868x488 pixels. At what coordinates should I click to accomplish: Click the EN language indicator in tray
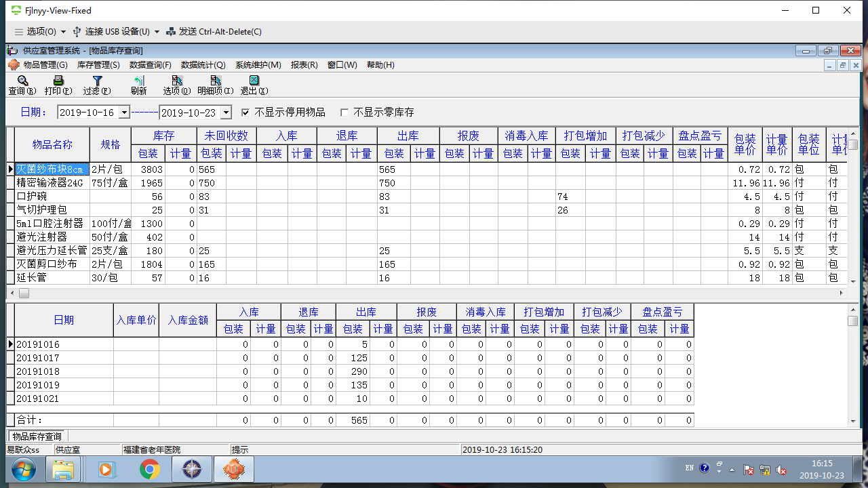pyautogui.click(x=690, y=468)
